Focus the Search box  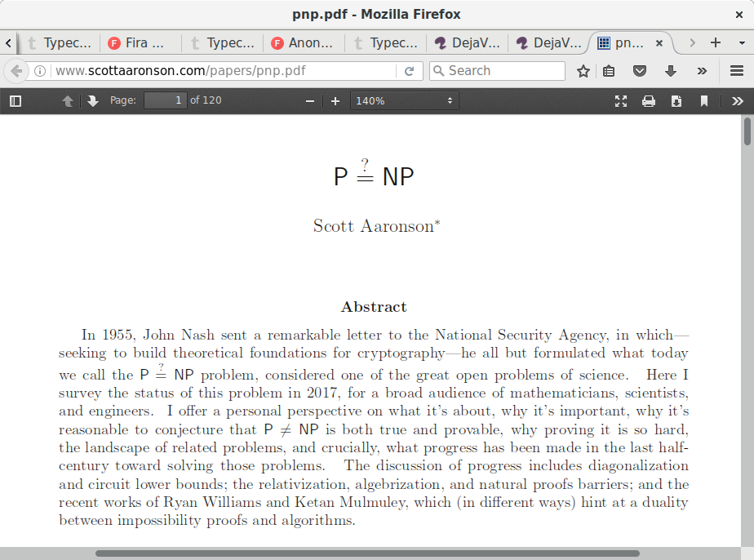498,71
